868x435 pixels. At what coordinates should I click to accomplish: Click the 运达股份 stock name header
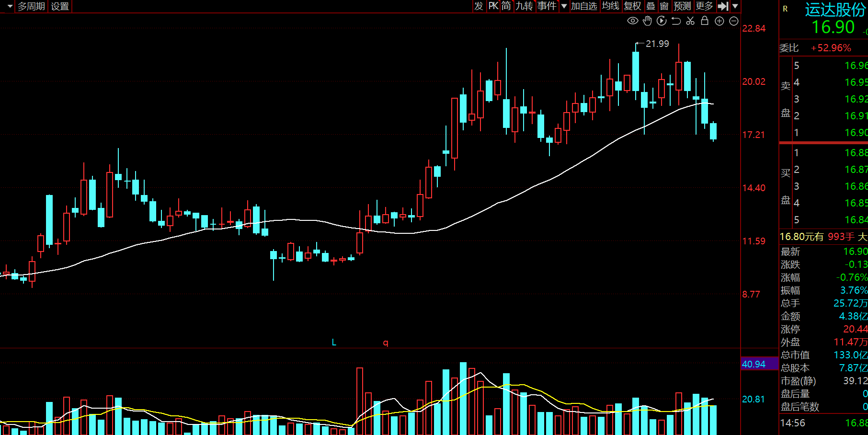tap(835, 10)
